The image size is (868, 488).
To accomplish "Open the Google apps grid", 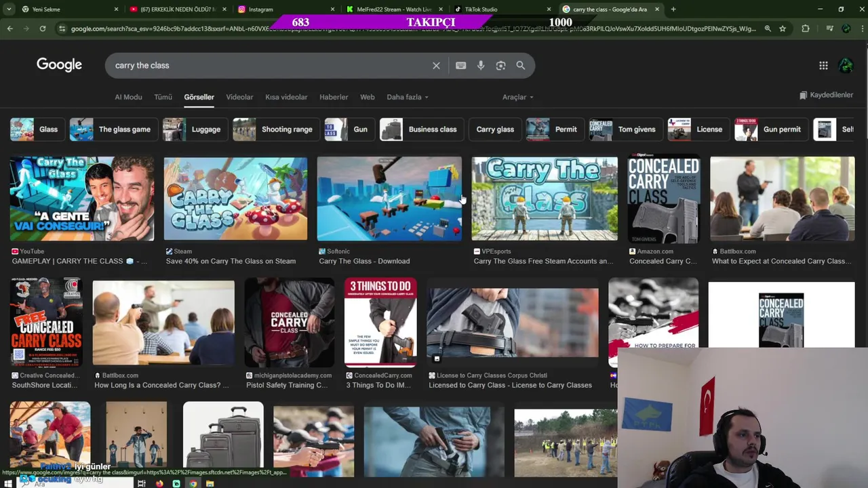I will [823, 66].
